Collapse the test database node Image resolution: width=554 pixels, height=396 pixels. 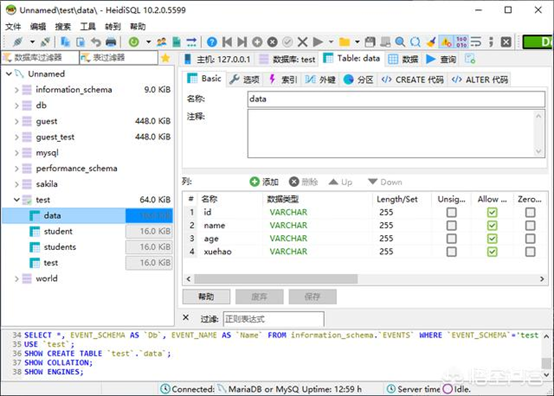pyautogui.click(x=16, y=200)
